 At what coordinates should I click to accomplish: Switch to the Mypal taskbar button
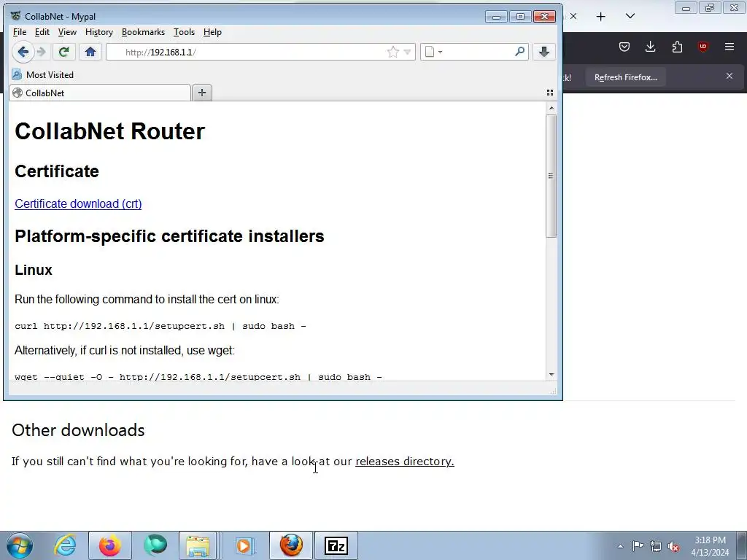(291, 545)
